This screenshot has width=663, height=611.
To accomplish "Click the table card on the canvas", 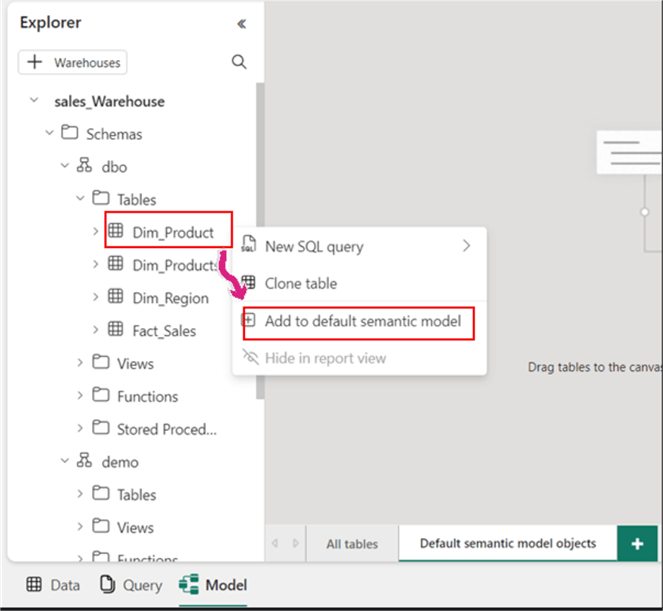I will (630, 152).
